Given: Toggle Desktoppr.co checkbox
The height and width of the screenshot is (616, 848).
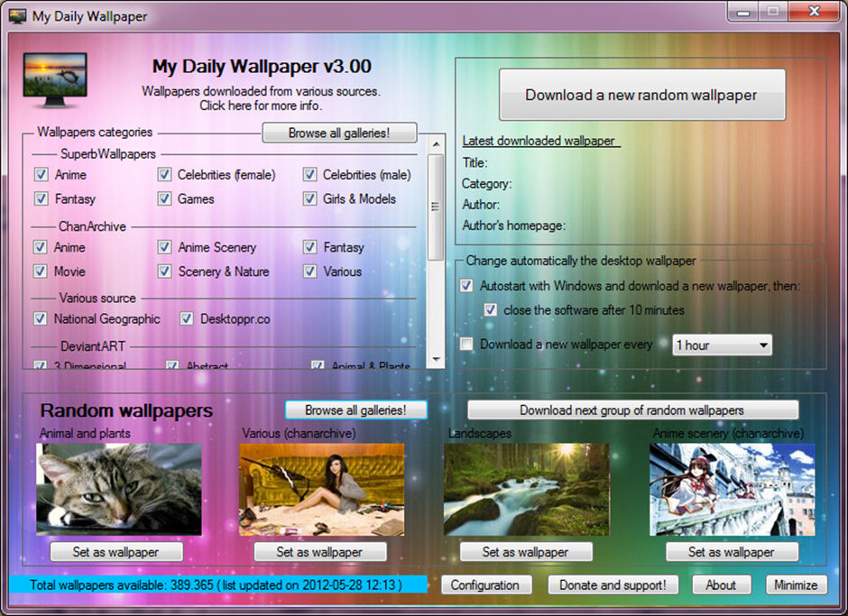Looking at the screenshot, I should [x=187, y=319].
